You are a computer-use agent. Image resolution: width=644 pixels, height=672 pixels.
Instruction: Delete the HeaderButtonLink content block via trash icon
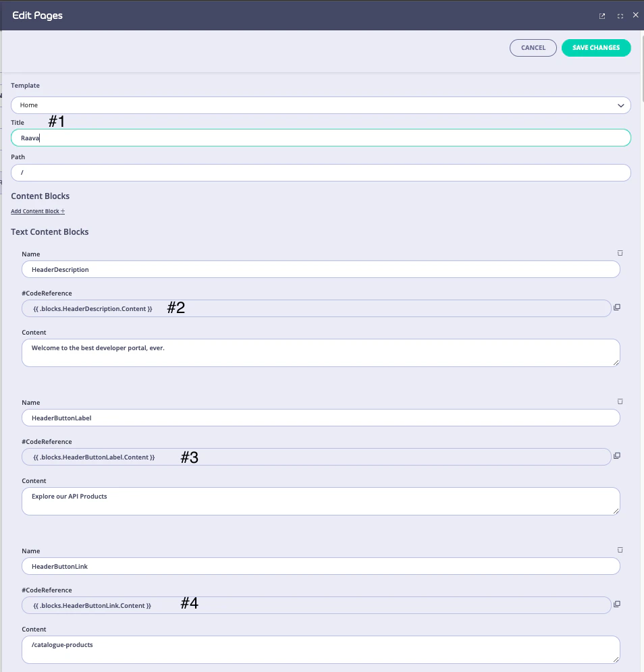(620, 550)
